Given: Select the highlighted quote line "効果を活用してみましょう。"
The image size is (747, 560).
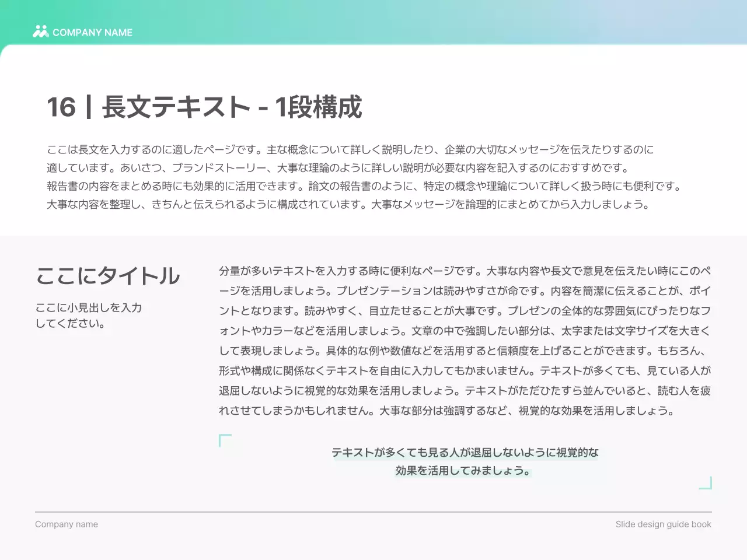Looking at the screenshot, I should pos(463,470).
